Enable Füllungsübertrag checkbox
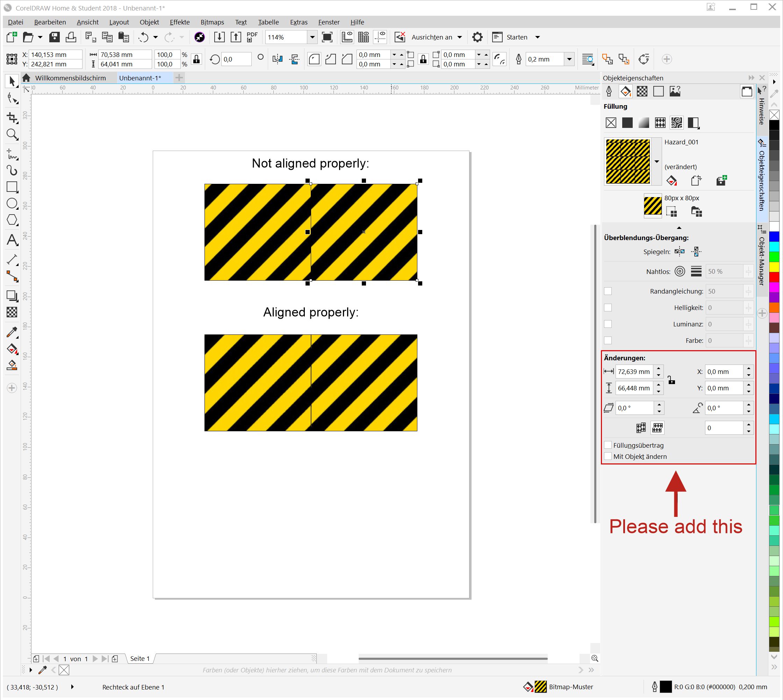The width and height of the screenshot is (783, 700). (x=608, y=445)
